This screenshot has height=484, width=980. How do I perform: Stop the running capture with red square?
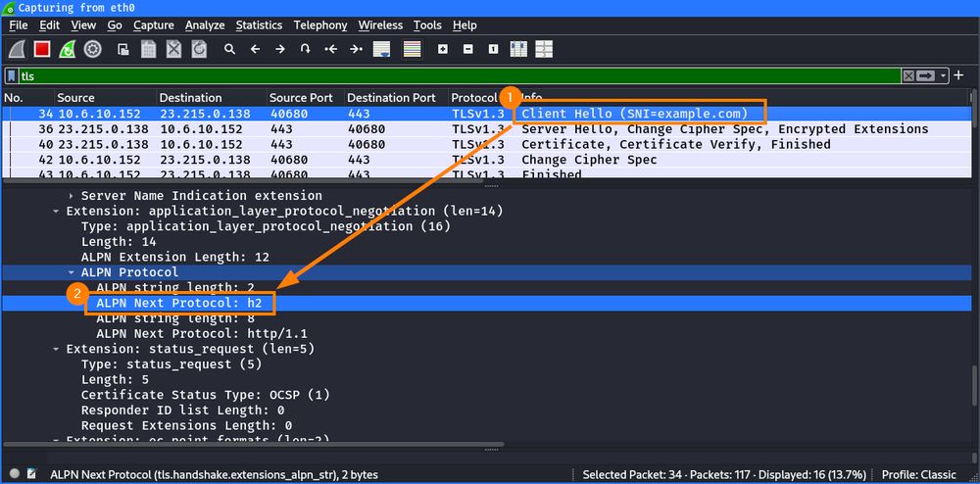pos(42,49)
